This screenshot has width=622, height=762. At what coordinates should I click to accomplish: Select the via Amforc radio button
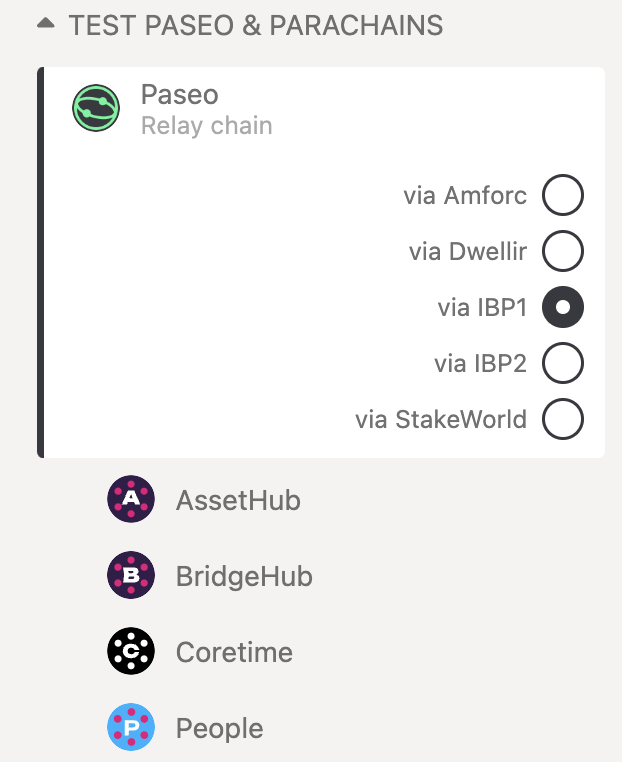click(563, 195)
